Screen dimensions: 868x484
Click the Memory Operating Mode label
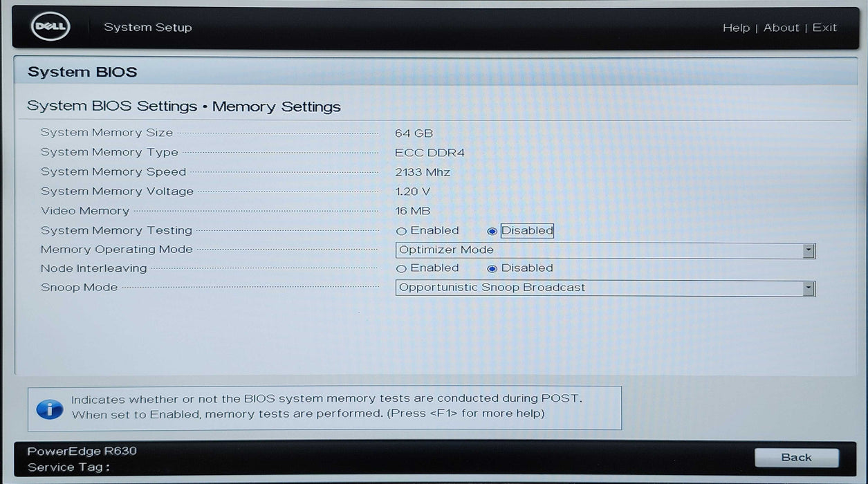click(x=116, y=250)
